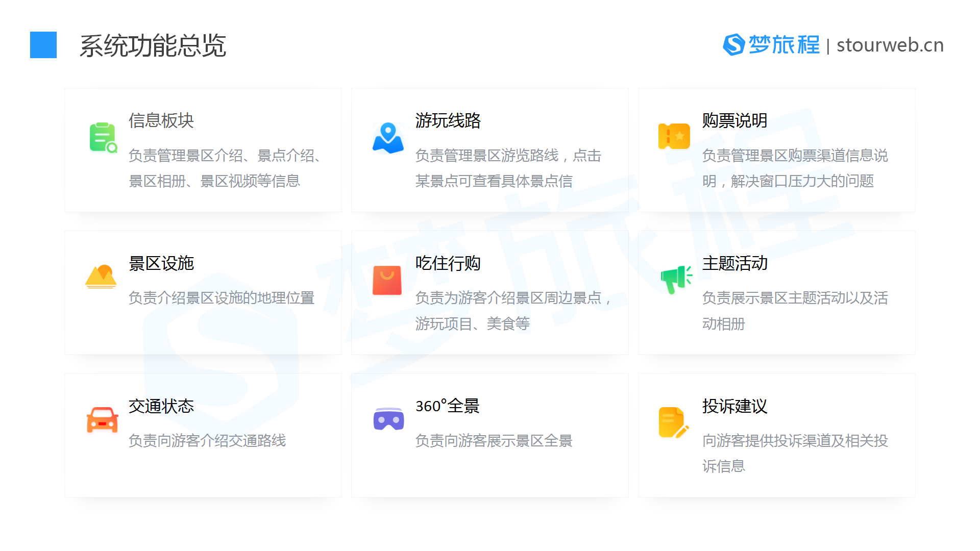
Task: Click the orange mountain icon for 景区设施
Action: 101,277
